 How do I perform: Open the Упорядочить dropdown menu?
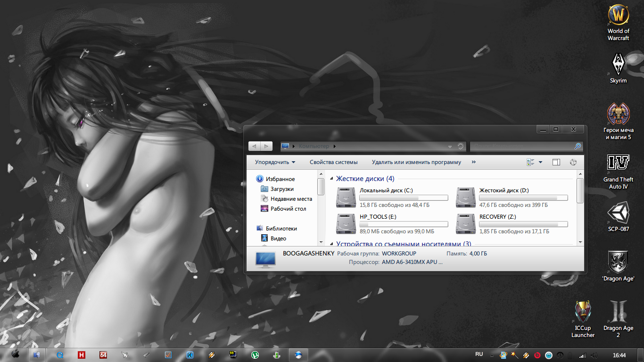coord(275,162)
